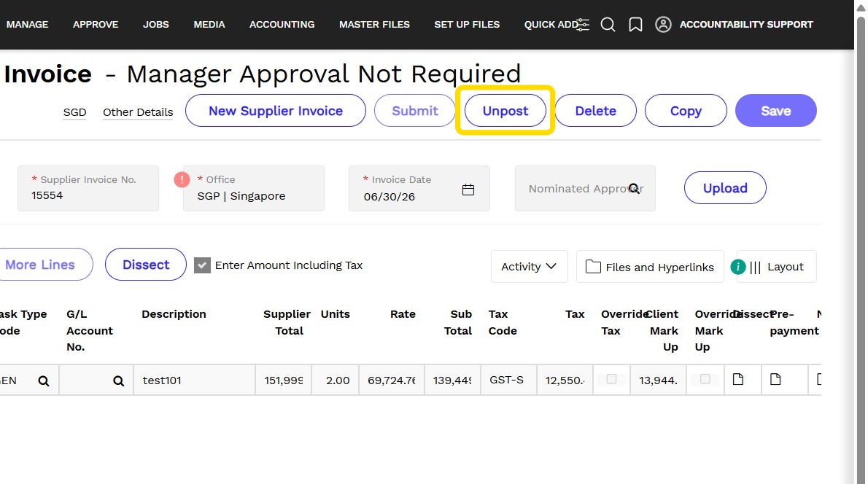The height and width of the screenshot is (484, 868).
Task: Open the search magnifier in top bar
Action: pos(608,24)
